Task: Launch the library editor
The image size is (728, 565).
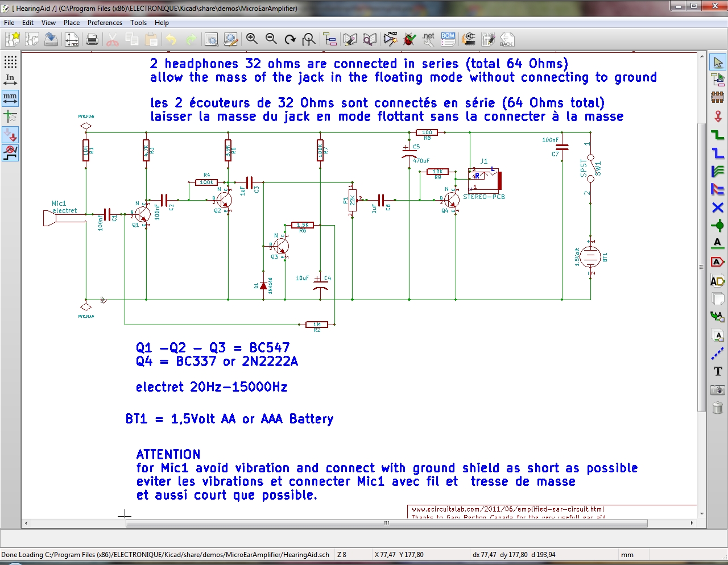Action: (350, 39)
